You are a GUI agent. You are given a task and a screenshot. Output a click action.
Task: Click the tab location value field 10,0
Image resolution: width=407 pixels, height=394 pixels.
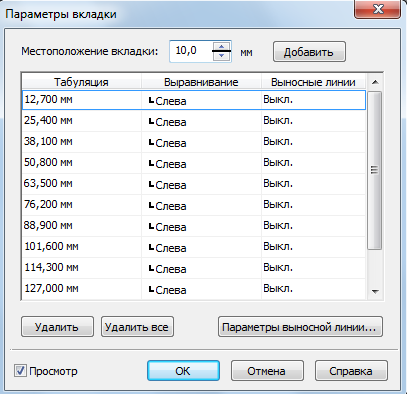[190, 51]
